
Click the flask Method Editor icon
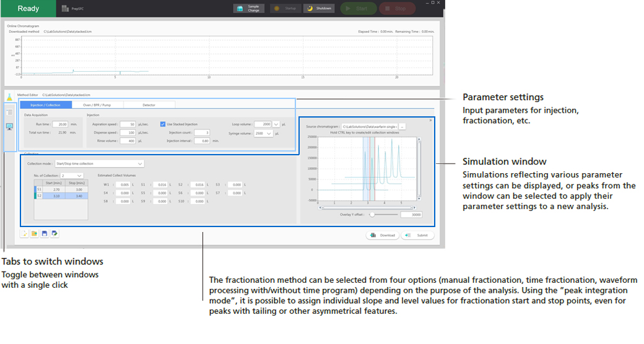(x=9, y=97)
